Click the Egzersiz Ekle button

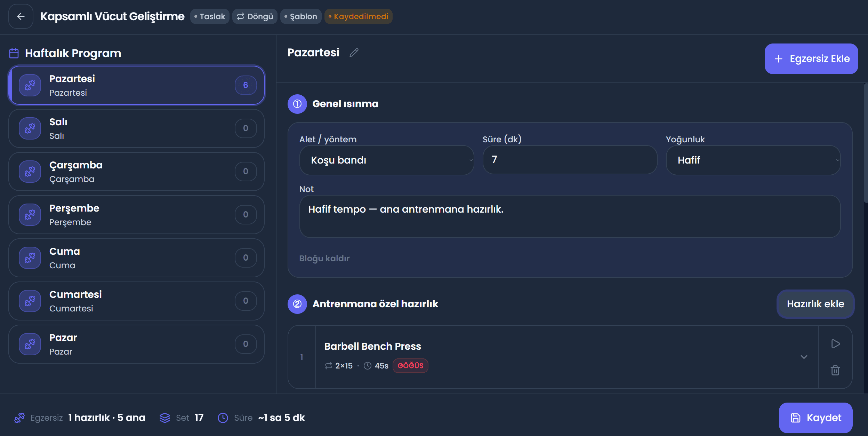click(811, 59)
